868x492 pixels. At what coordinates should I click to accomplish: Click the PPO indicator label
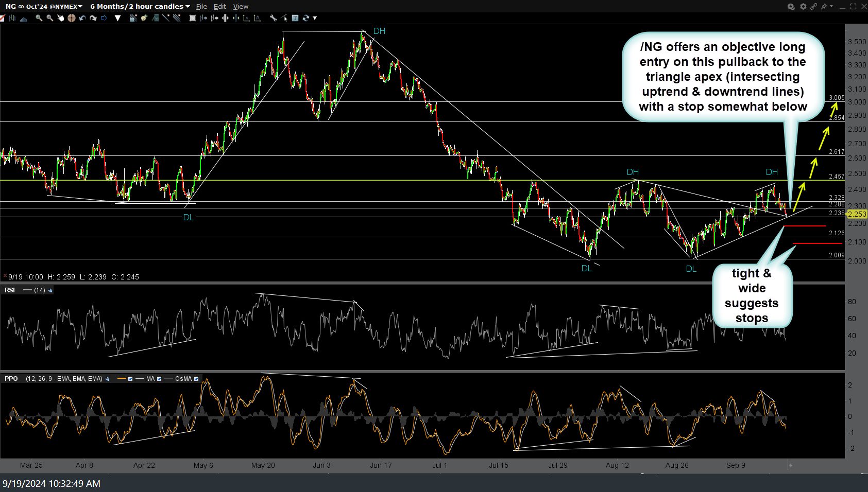pyautogui.click(x=11, y=379)
